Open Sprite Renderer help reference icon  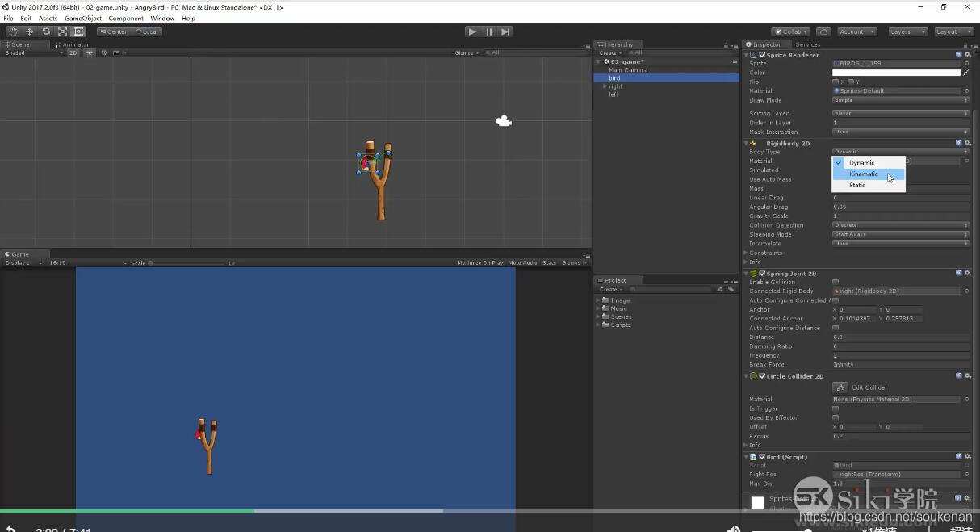coord(959,55)
